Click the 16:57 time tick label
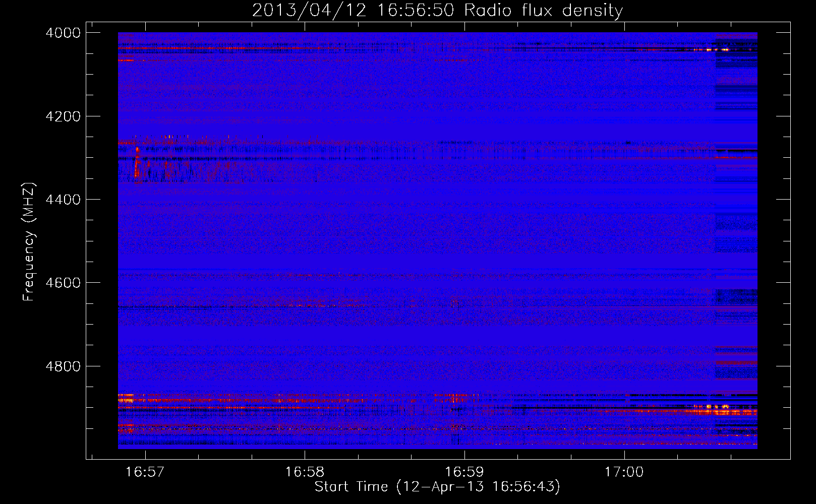 [x=145, y=472]
